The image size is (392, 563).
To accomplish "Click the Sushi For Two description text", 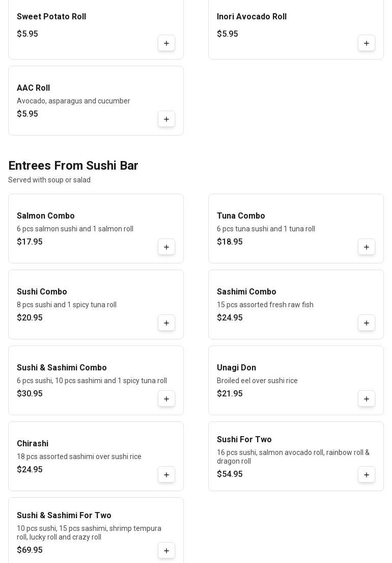I will click(293, 457).
